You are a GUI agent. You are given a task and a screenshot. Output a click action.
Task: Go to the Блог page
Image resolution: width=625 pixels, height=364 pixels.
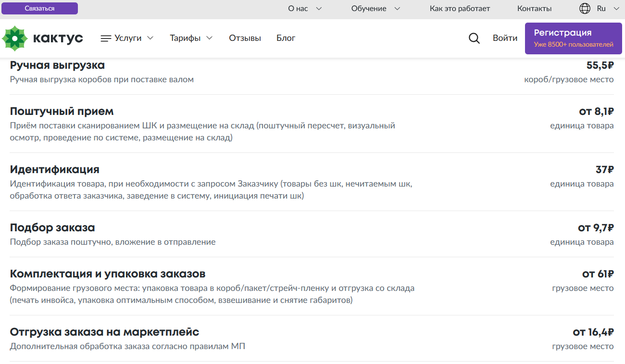click(x=286, y=38)
